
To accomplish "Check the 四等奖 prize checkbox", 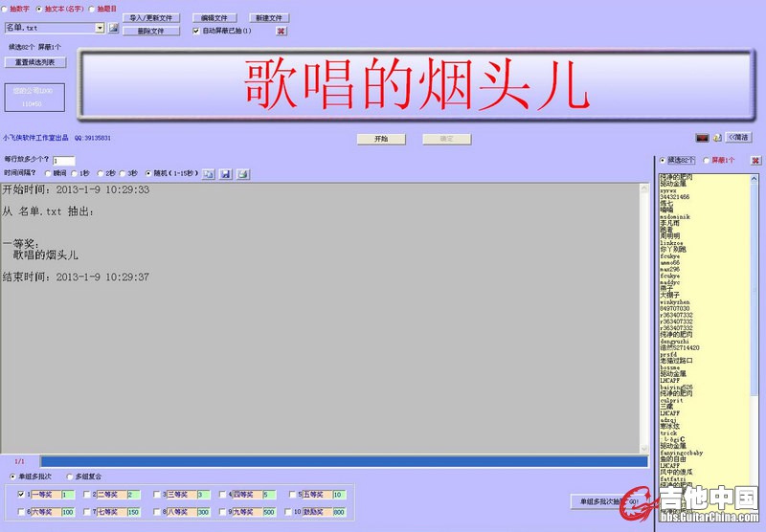I will (223, 495).
